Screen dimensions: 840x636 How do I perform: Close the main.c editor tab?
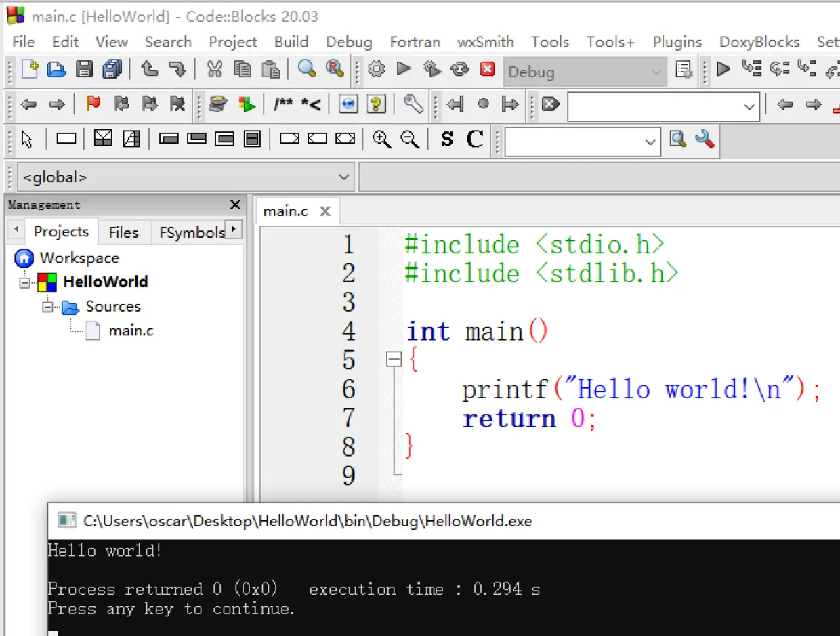point(325,211)
